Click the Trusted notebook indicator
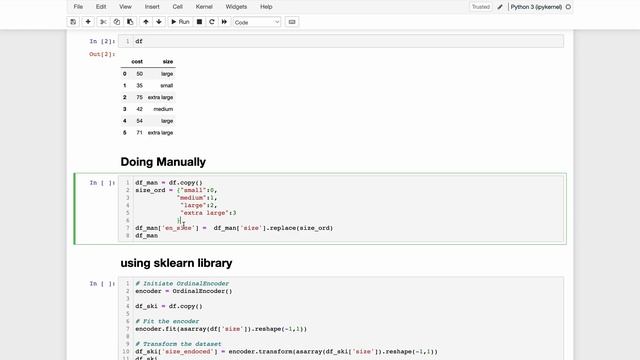The image size is (640, 360). 480,7
